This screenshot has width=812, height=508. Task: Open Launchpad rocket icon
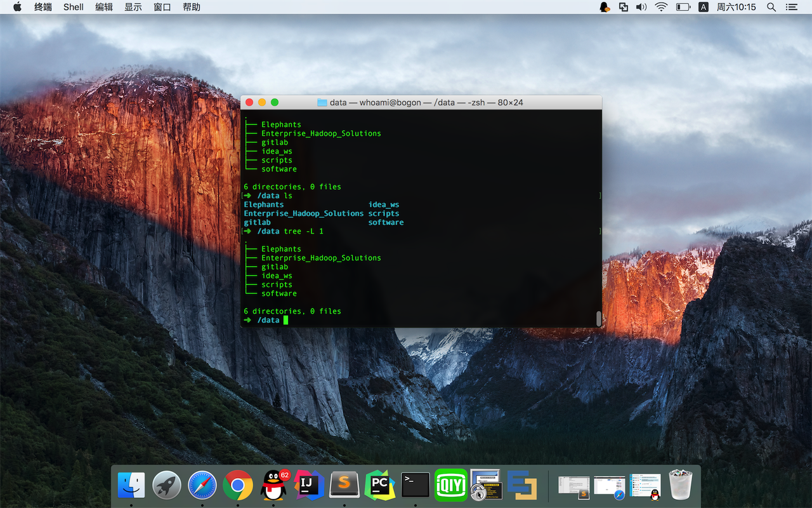pos(167,486)
